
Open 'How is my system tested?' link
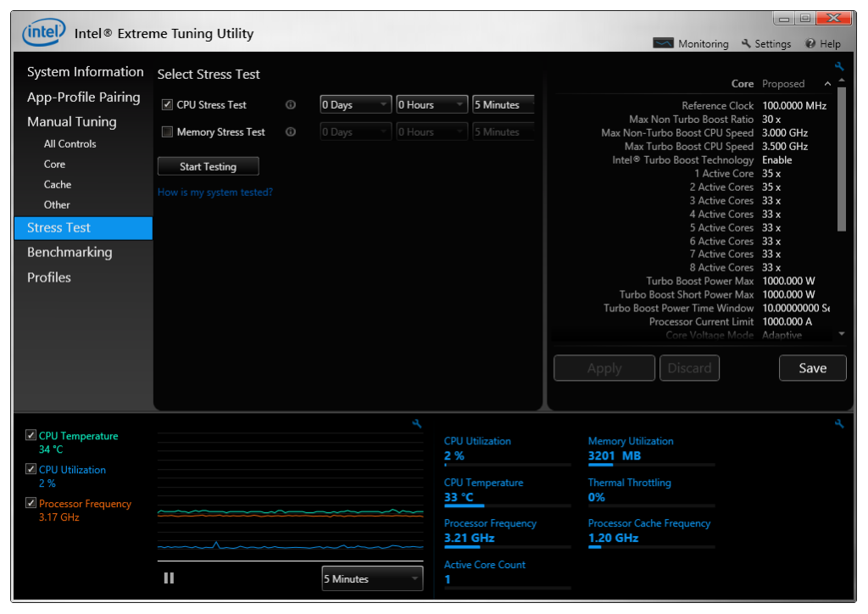coord(215,193)
